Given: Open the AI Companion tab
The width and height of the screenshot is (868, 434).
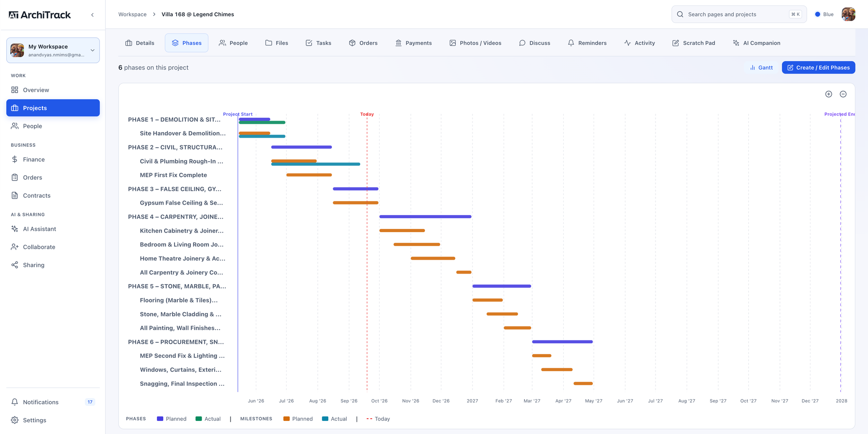Looking at the screenshot, I should (757, 43).
